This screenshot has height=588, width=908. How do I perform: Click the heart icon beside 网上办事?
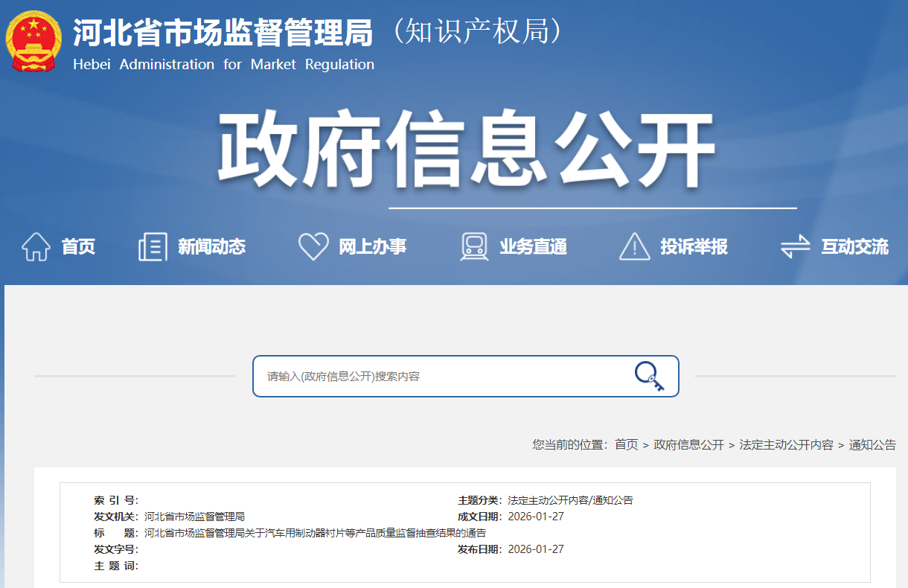click(313, 246)
